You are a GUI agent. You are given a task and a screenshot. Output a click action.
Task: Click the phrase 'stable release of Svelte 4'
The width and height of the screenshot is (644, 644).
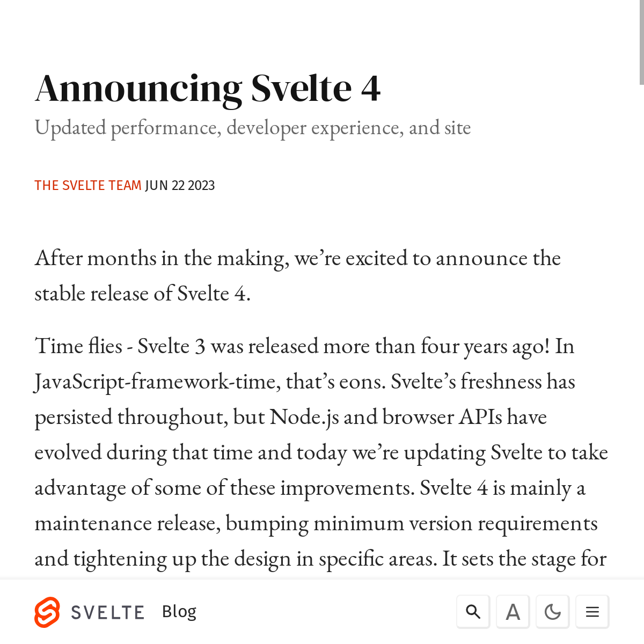pos(142,294)
